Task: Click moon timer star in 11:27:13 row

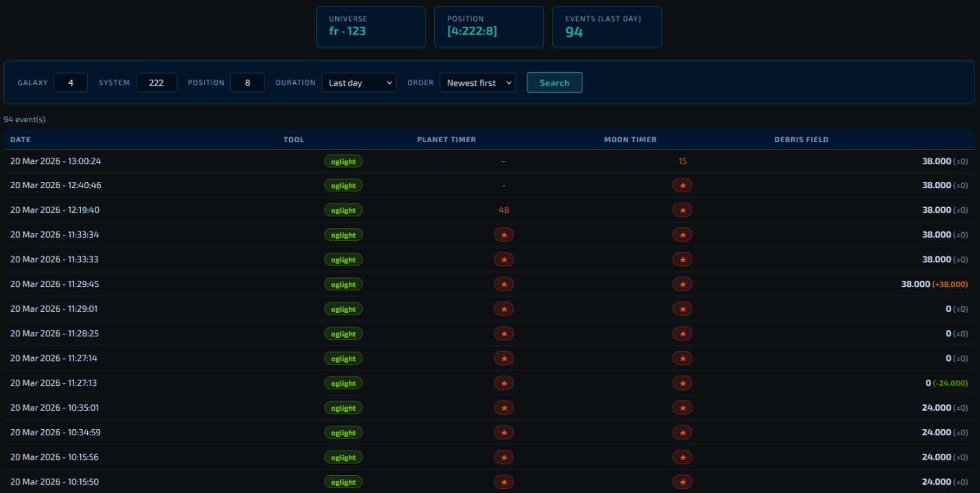Action: click(x=682, y=383)
